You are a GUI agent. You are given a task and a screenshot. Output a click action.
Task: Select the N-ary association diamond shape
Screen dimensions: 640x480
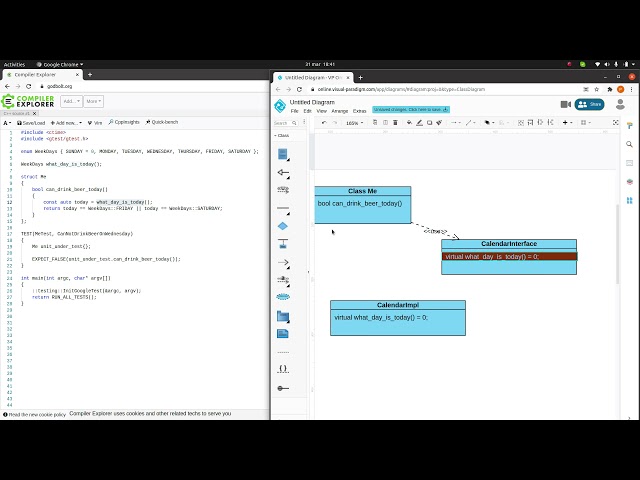coord(282,226)
